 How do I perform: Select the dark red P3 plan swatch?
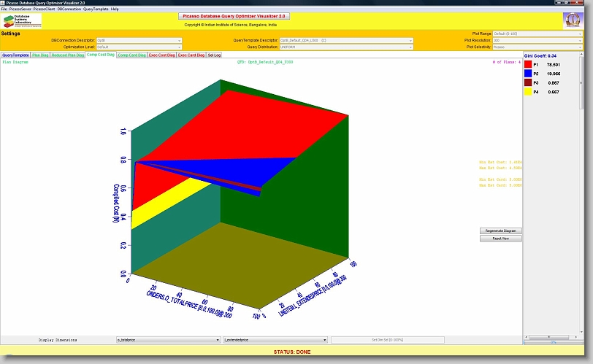528,83
